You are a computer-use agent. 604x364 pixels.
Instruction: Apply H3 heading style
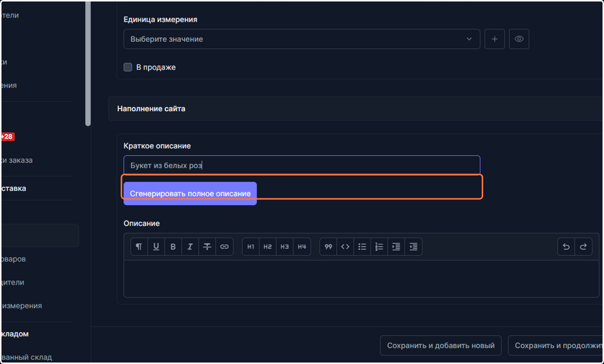[285, 247]
